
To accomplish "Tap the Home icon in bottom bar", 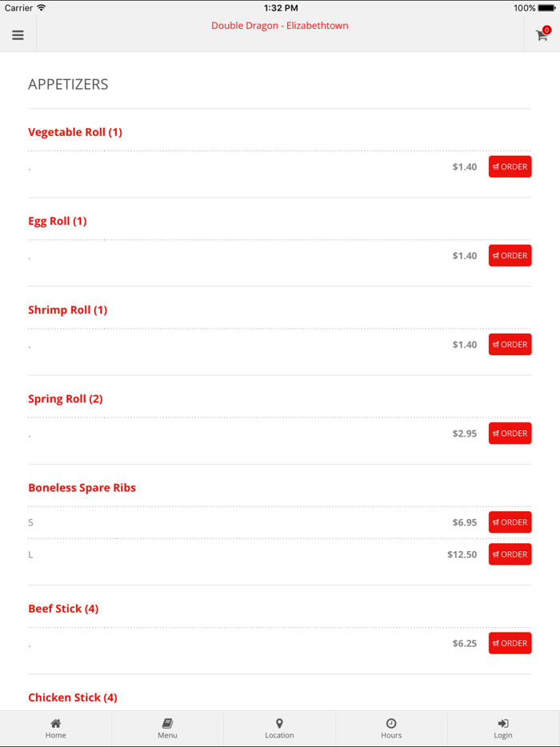I will click(x=56, y=728).
